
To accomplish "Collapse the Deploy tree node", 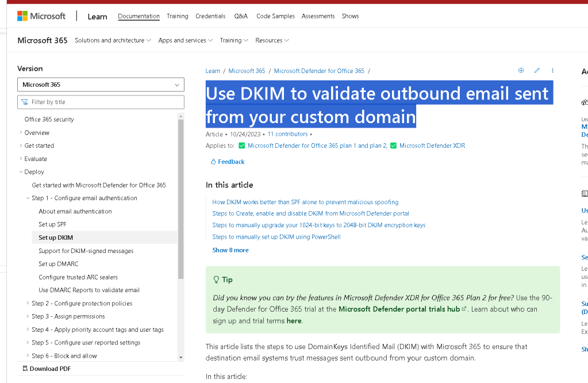I will point(21,172).
